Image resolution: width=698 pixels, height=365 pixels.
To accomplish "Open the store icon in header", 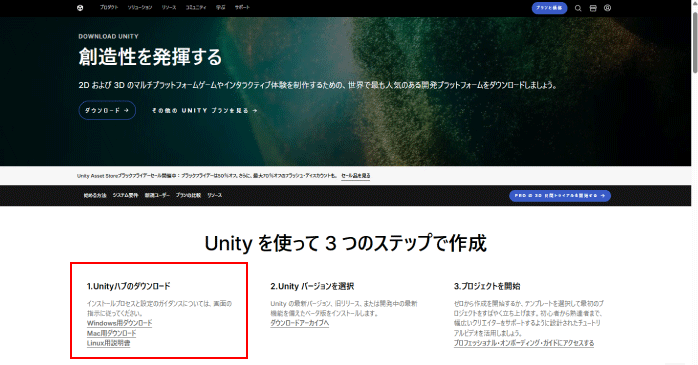I will coord(593,8).
